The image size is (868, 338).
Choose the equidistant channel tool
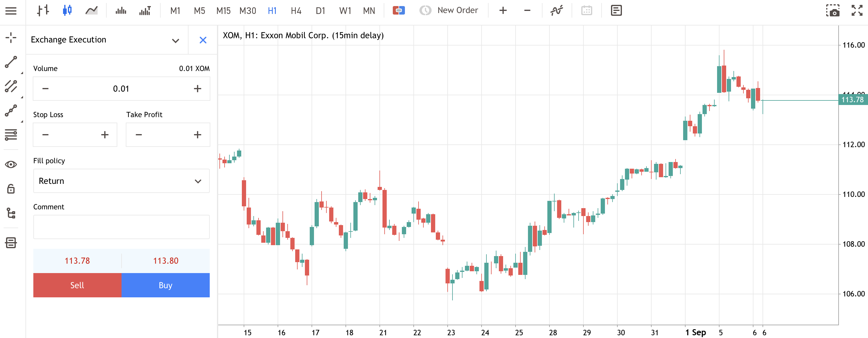[x=11, y=86]
